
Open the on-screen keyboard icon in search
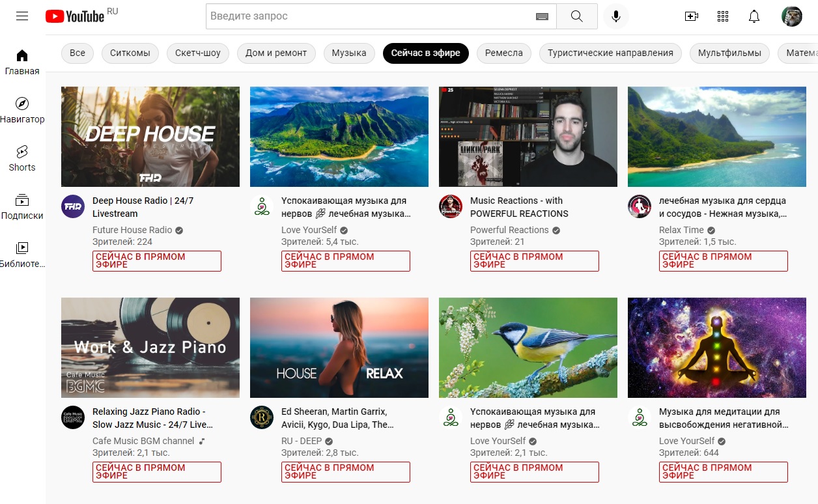(542, 16)
